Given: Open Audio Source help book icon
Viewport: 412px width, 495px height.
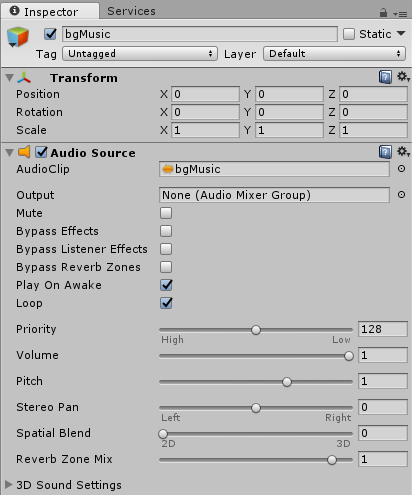Looking at the screenshot, I should [385, 152].
